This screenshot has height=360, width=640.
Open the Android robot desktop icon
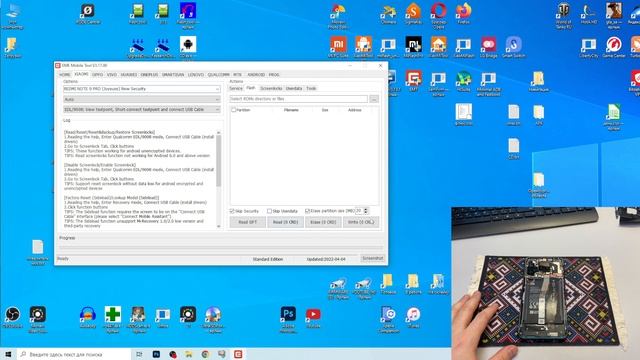pyautogui.click(x=188, y=46)
